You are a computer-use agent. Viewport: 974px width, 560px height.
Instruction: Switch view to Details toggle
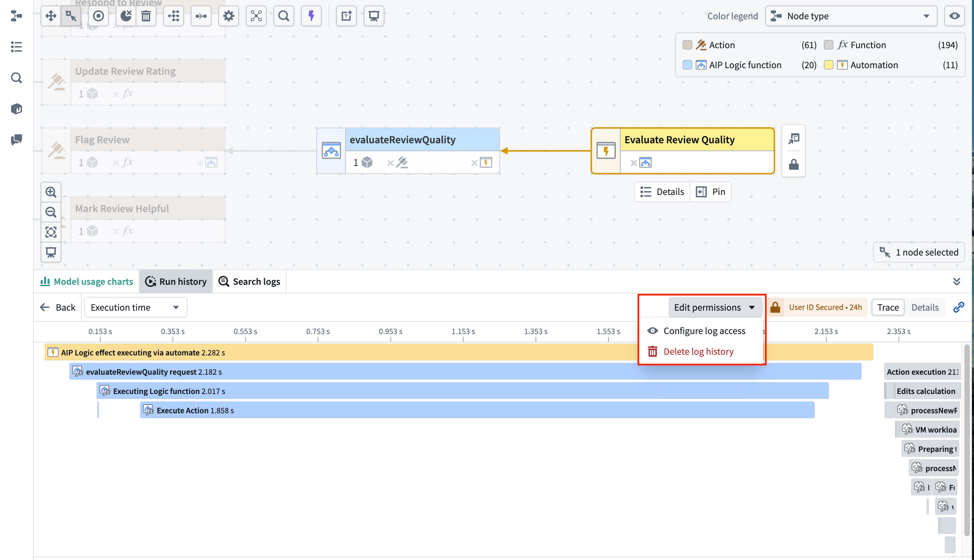[925, 307]
